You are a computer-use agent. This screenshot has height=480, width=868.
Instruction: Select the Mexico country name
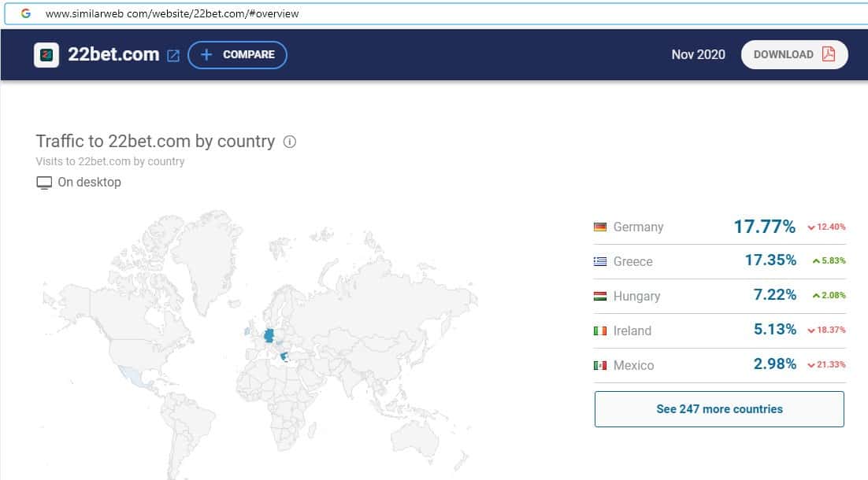click(633, 366)
